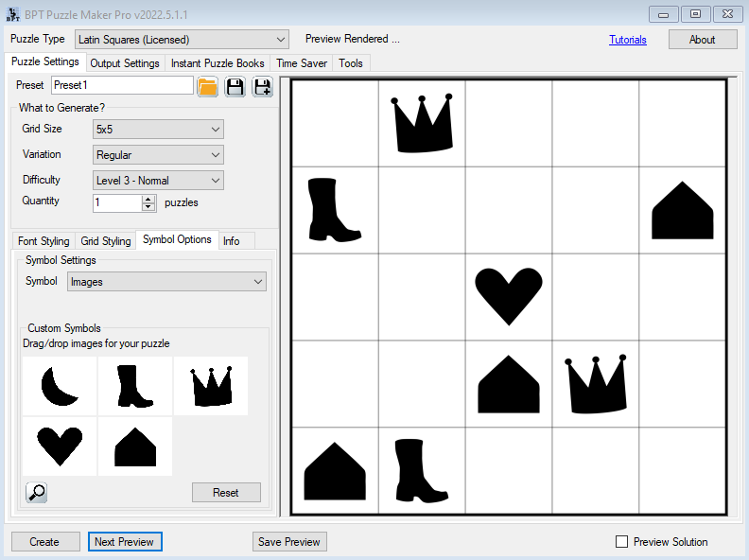Expand the Grid Size dropdown
The image size is (749, 560).
tap(158, 129)
